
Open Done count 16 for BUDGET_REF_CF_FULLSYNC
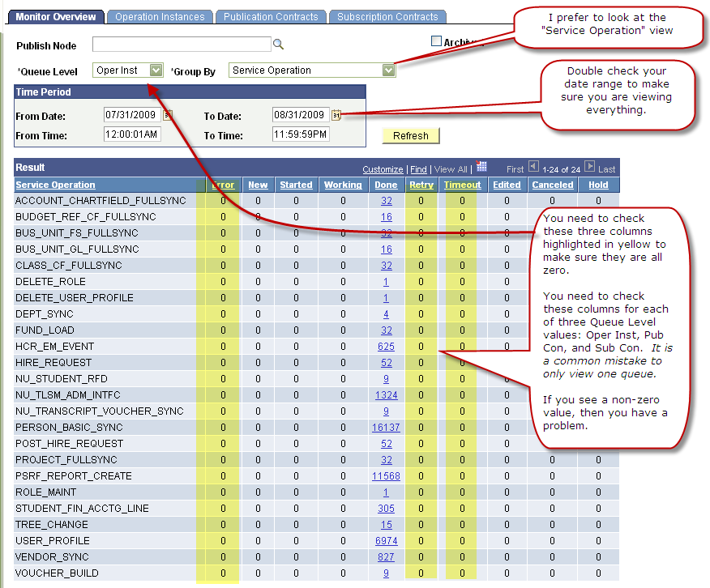click(x=387, y=217)
